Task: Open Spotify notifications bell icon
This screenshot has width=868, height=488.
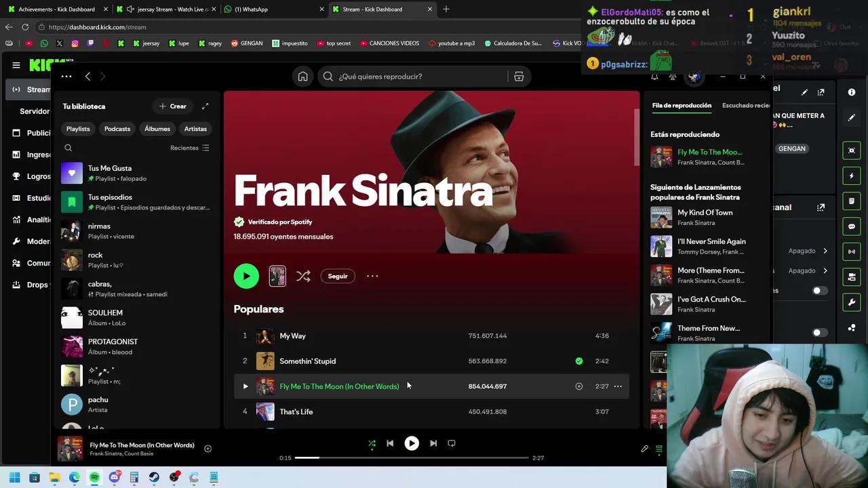Action: [654, 77]
